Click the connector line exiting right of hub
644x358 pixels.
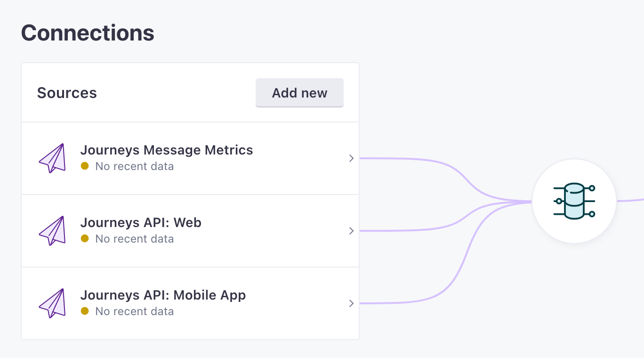coord(631,200)
